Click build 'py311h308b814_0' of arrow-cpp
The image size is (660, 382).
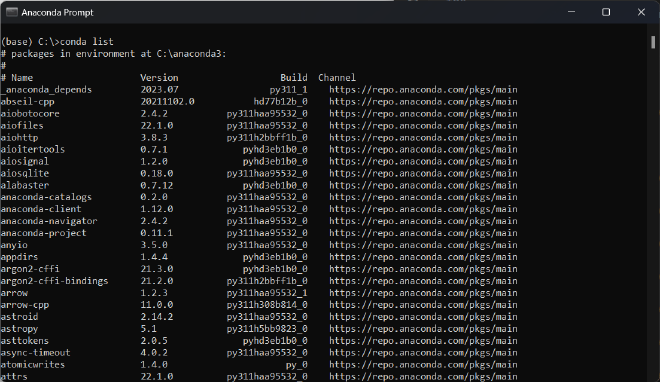point(267,305)
